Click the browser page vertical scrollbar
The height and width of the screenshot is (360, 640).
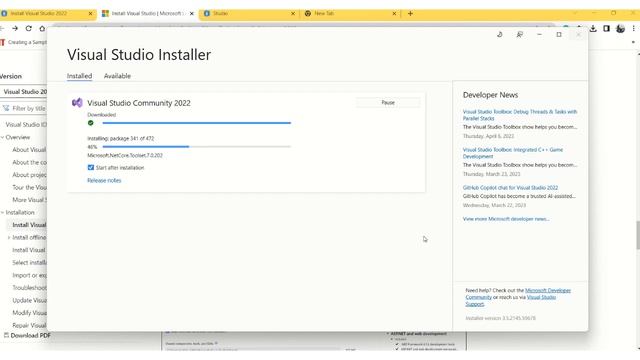[638, 235]
